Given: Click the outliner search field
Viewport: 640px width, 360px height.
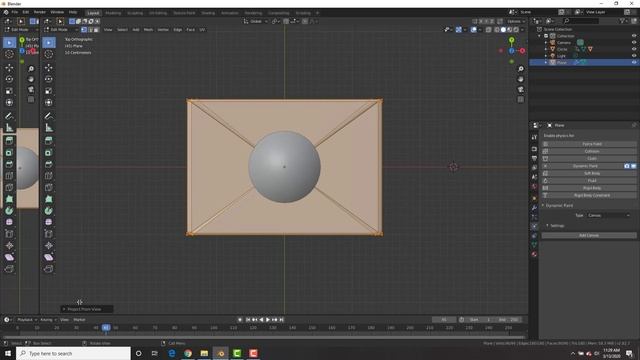Looking at the screenshot, I should [x=581, y=21].
